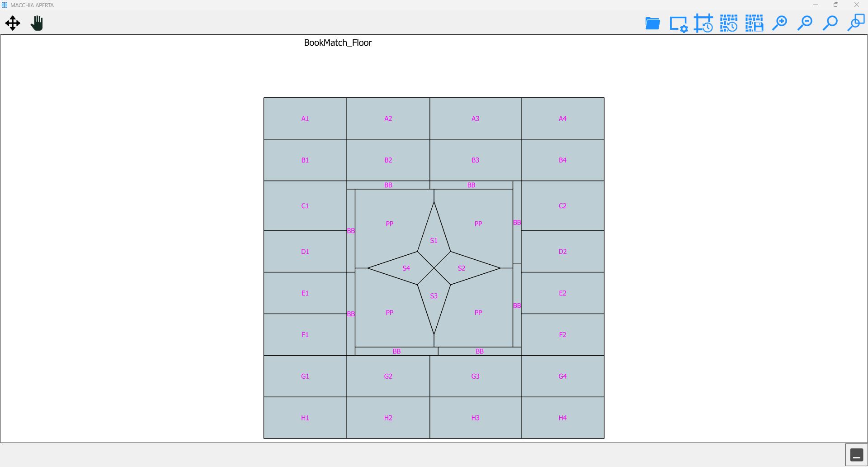Select upper-left PP panel
The width and height of the screenshot is (868, 467).
390,224
